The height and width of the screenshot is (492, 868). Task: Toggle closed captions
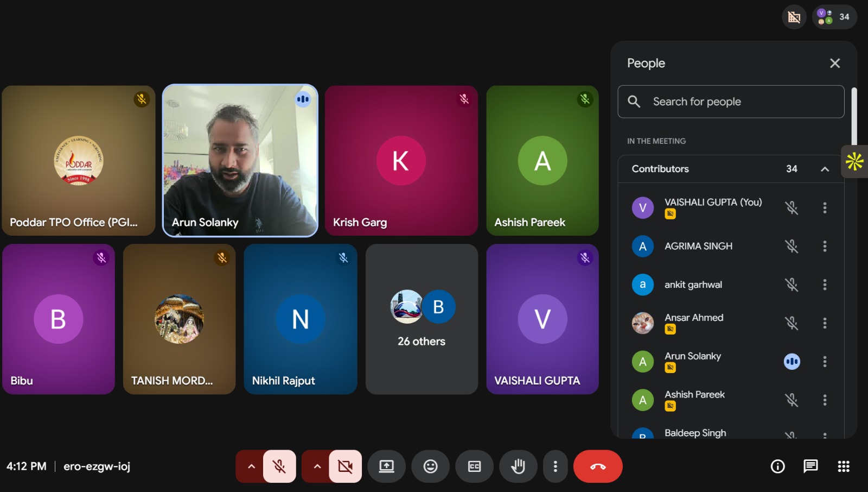click(x=474, y=466)
